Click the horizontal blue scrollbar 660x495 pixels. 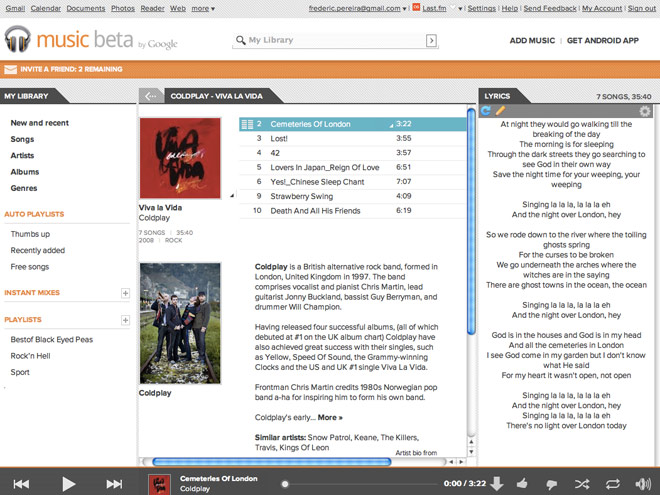tap(272, 462)
